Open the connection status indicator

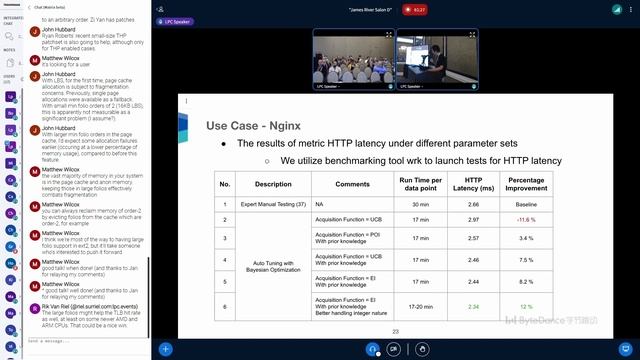pyautogui.click(x=617, y=9)
